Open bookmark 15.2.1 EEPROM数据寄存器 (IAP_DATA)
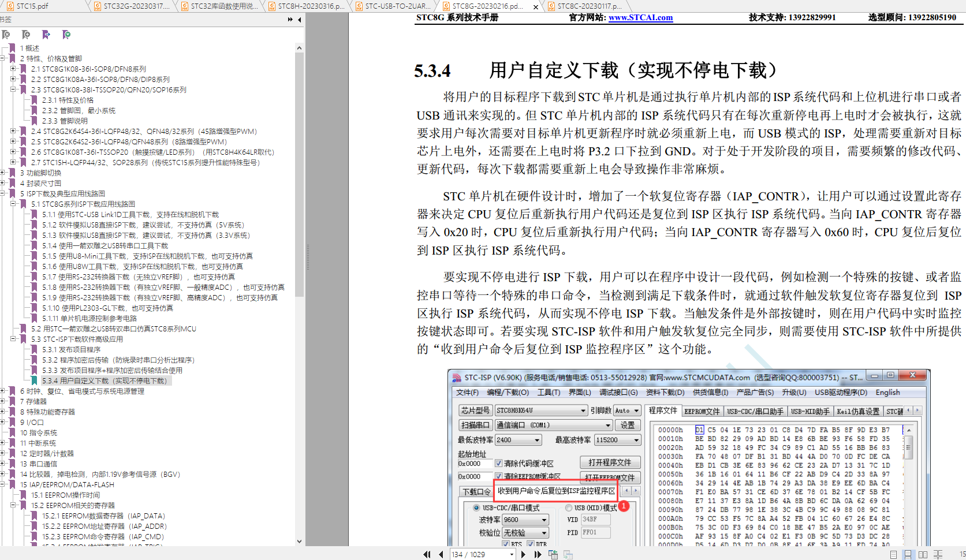 [103, 516]
